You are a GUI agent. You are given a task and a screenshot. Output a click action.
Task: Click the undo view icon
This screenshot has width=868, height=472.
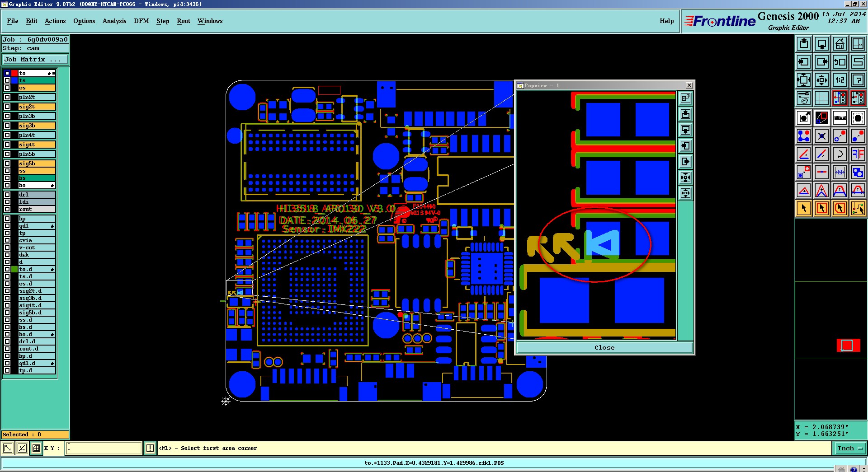[x=840, y=62]
